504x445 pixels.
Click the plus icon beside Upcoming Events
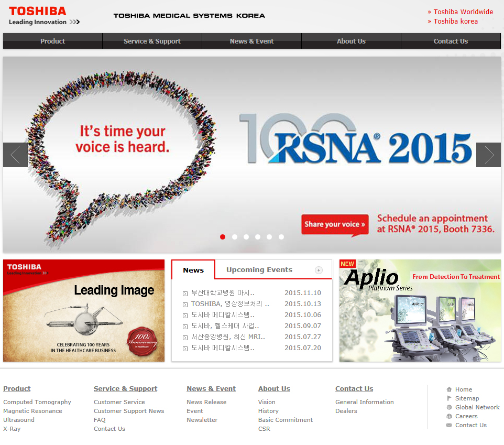click(319, 270)
